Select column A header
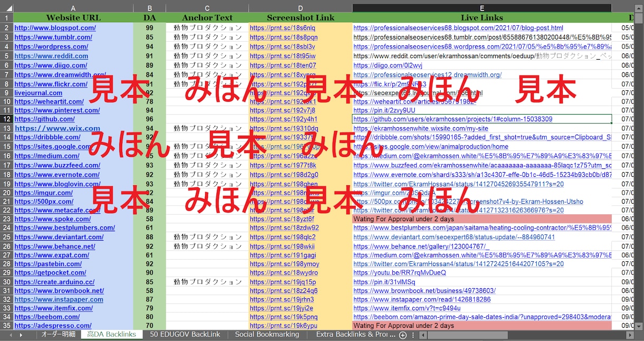This screenshot has width=644, height=341. pos(73,8)
